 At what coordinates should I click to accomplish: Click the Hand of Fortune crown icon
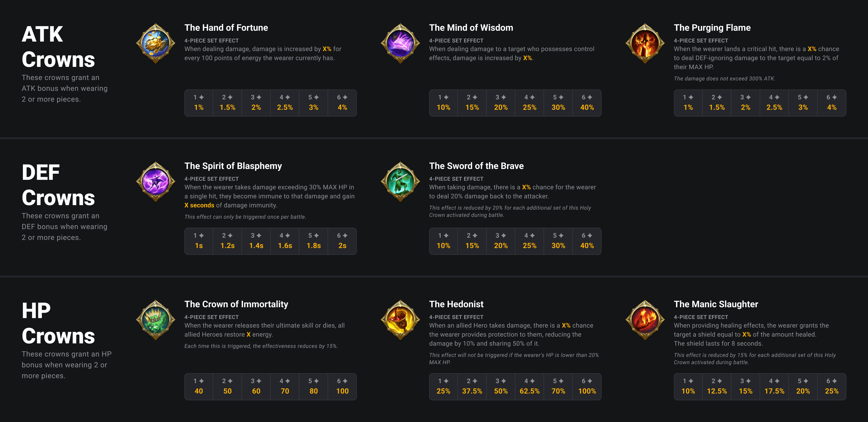click(156, 43)
